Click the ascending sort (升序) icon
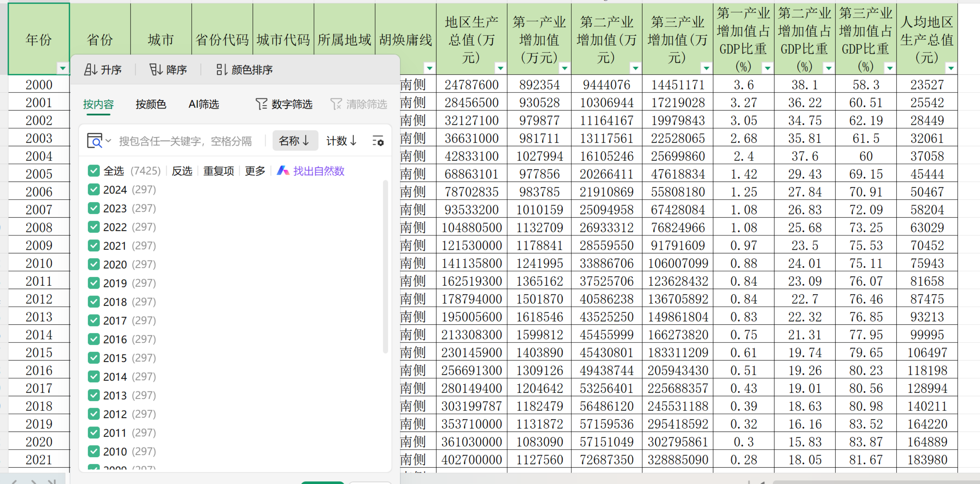This screenshot has width=980, height=484. (91, 70)
